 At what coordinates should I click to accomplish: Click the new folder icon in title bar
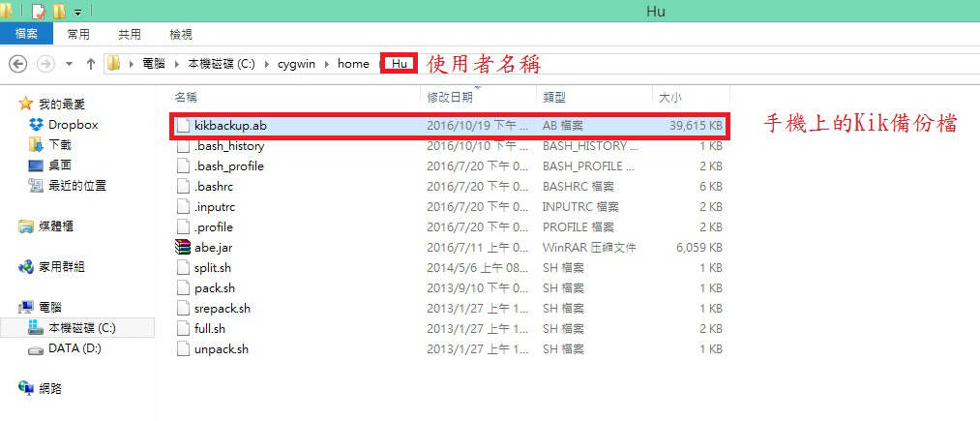60,12
